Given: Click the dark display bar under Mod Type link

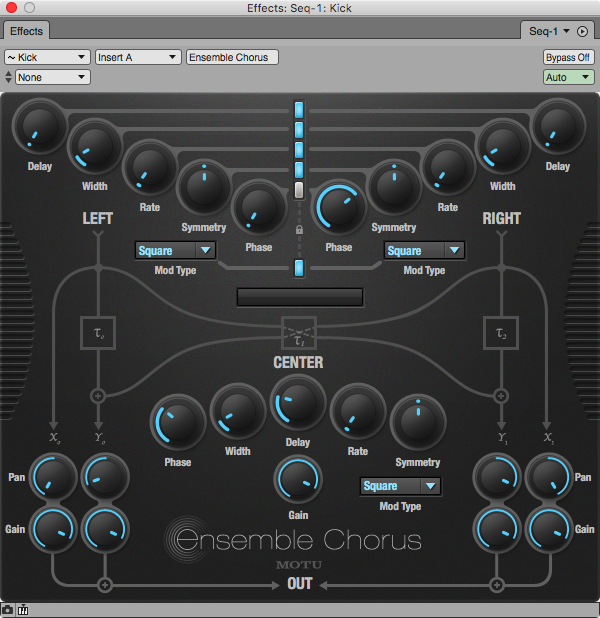Looking at the screenshot, I should tap(300, 297).
